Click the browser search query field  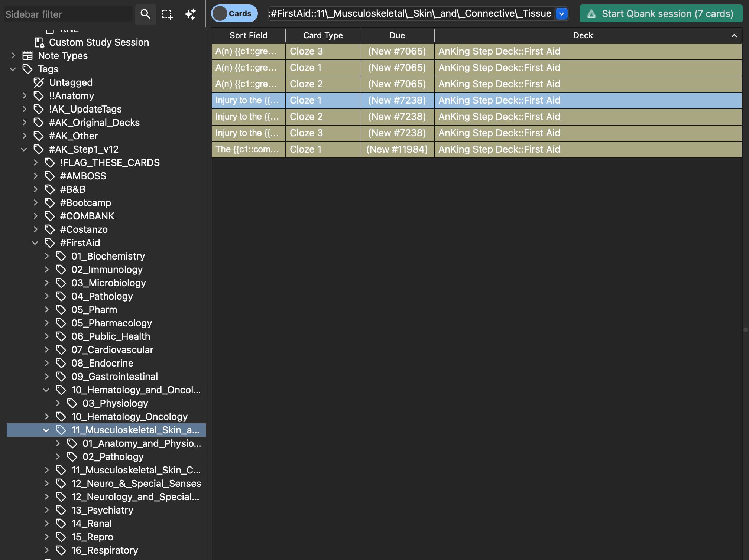[411, 14]
